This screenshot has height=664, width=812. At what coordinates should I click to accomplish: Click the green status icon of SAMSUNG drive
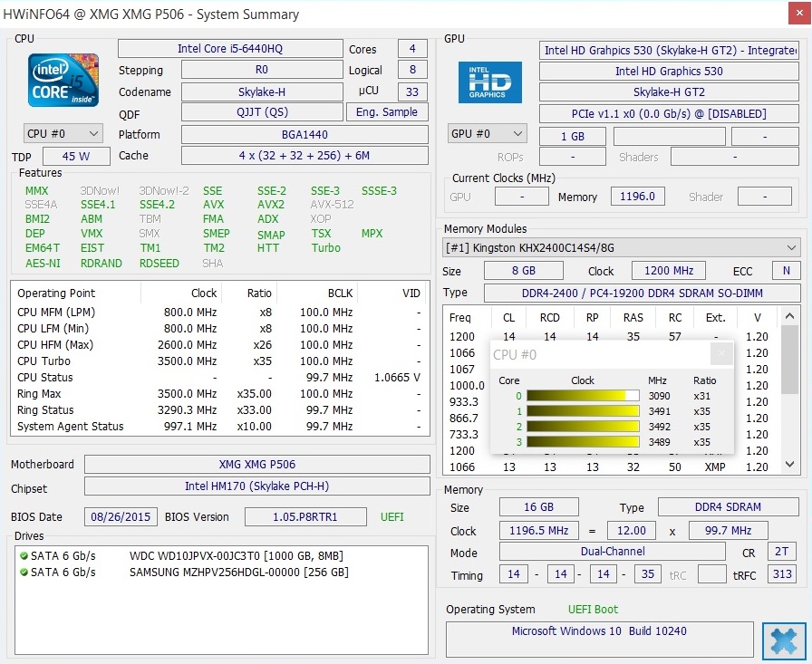click(x=24, y=572)
